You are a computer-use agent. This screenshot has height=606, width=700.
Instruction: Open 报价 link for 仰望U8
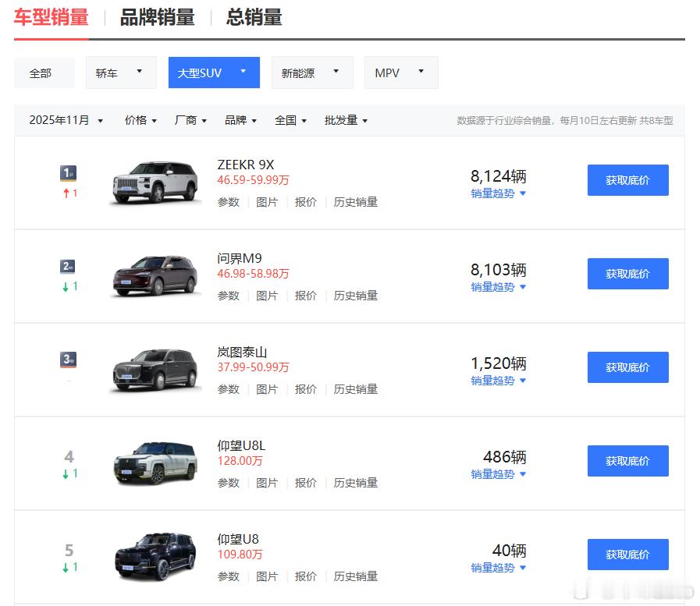306,576
